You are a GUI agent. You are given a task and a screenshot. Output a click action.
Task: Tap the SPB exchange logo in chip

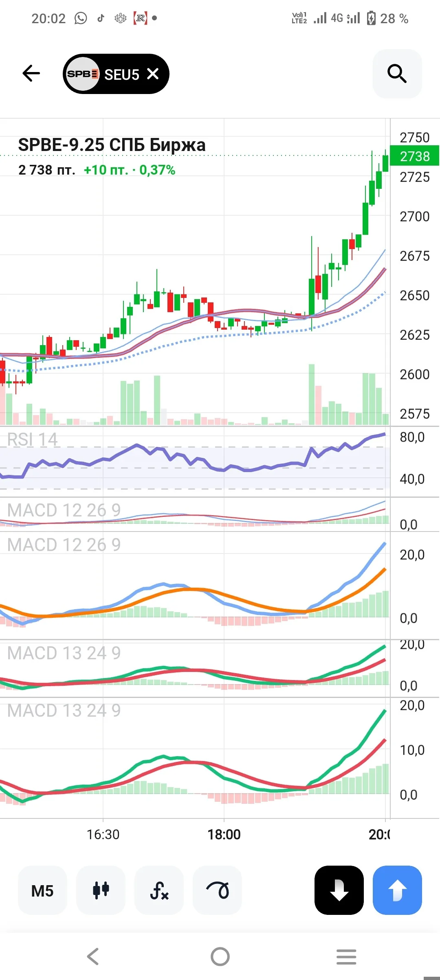click(83, 74)
